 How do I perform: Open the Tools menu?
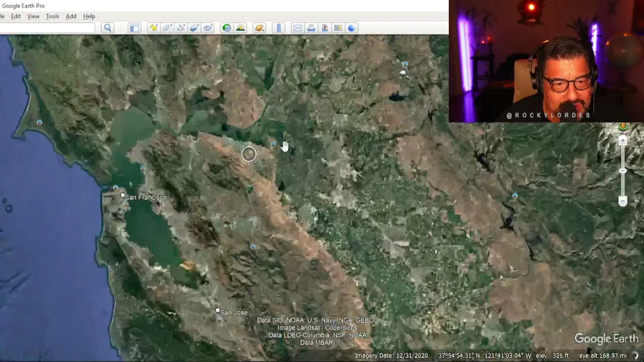click(x=52, y=17)
